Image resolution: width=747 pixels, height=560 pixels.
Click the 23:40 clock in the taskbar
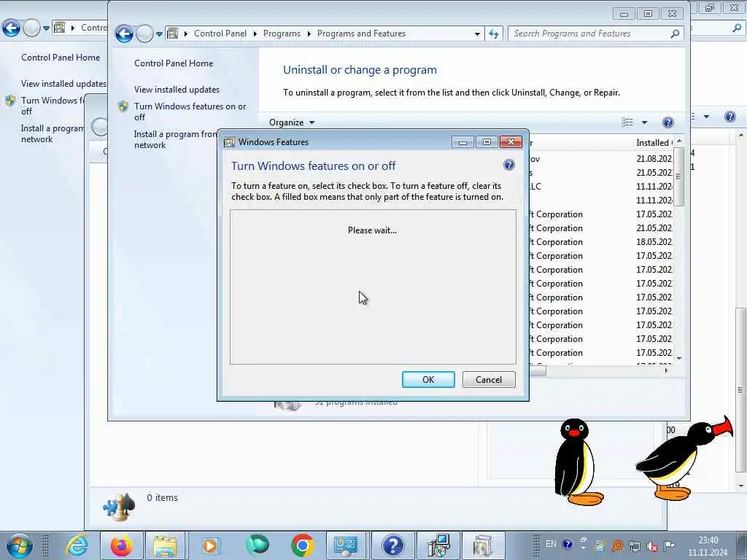pos(708,540)
